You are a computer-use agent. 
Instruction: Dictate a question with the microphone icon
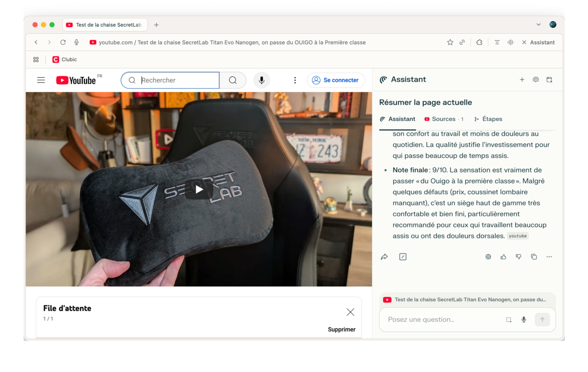(x=524, y=320)
